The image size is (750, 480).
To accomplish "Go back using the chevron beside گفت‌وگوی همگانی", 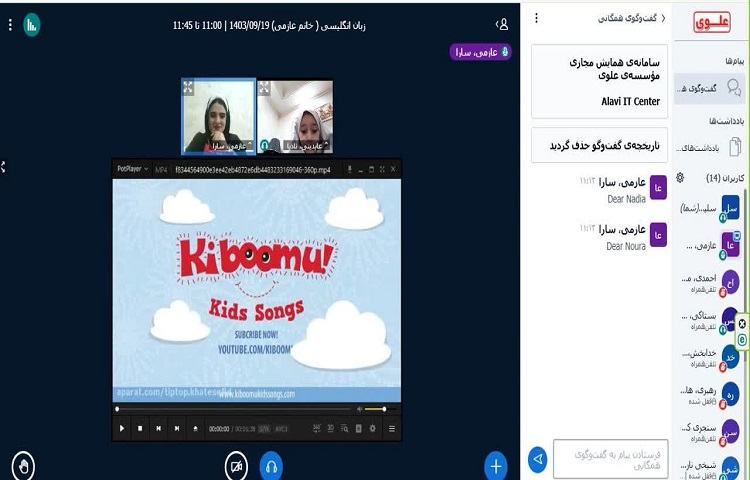I will coord(663,18).
